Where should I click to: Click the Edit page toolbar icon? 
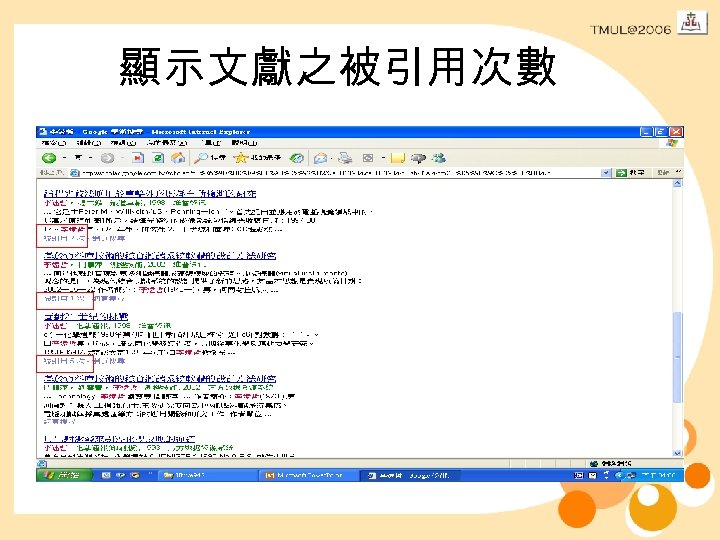368,158
